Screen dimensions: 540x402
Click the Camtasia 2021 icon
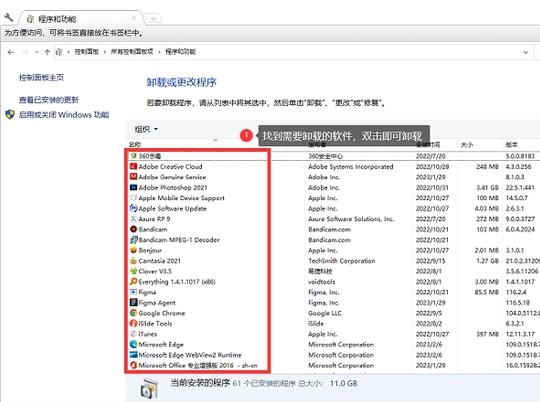click(133, 260)
